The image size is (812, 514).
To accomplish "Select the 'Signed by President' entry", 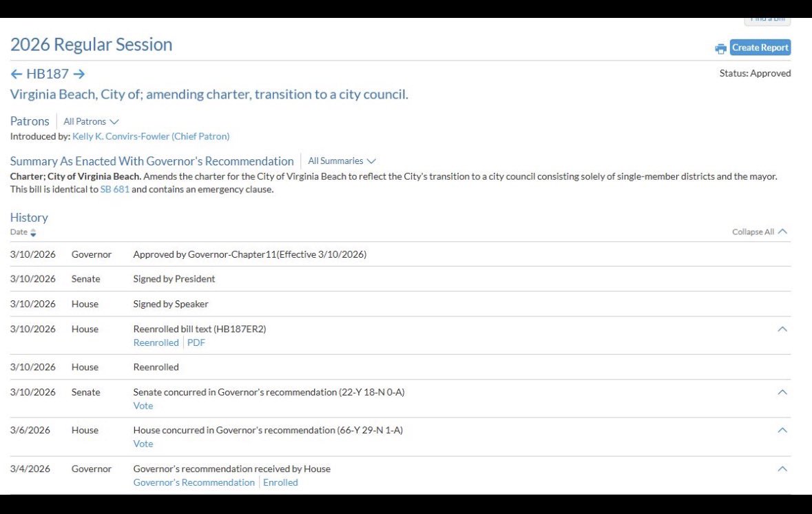I will [174, 279].
